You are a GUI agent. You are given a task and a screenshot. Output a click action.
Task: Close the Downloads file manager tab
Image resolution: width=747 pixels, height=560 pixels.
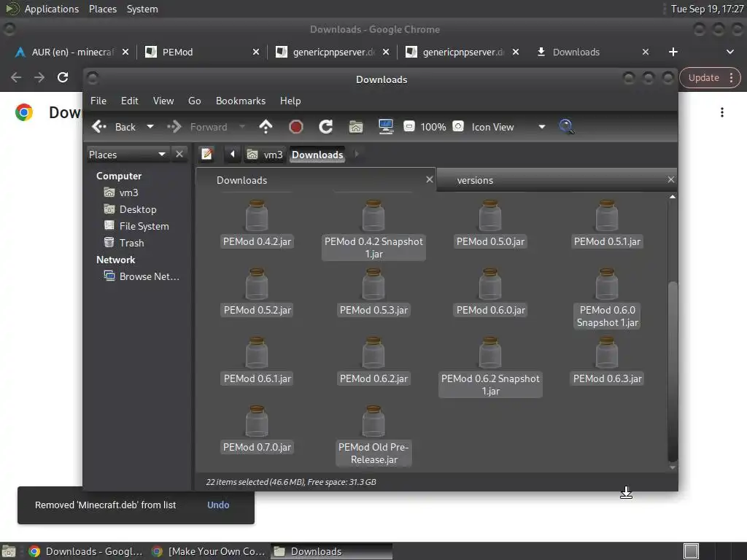(x=429, y=179)
